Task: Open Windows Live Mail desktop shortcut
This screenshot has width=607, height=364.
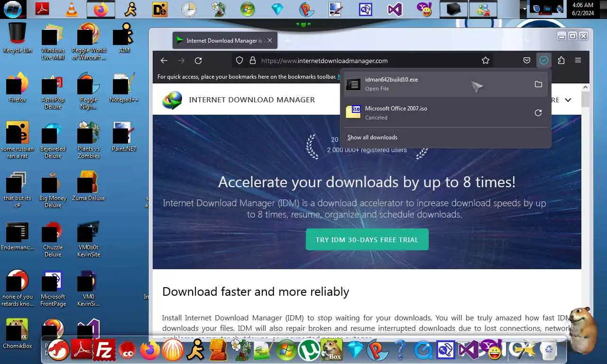Action: (53, 42)
